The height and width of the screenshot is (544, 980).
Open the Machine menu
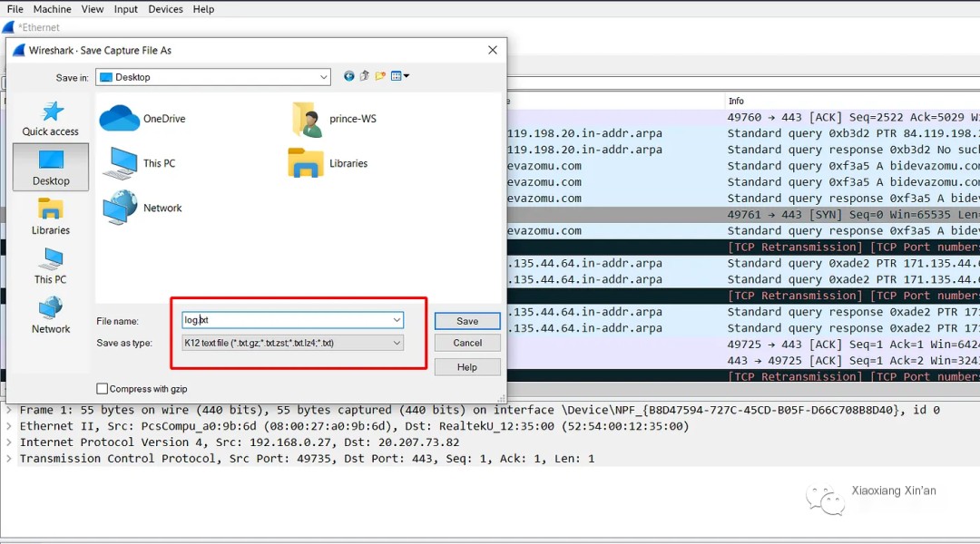click(52, 9)
